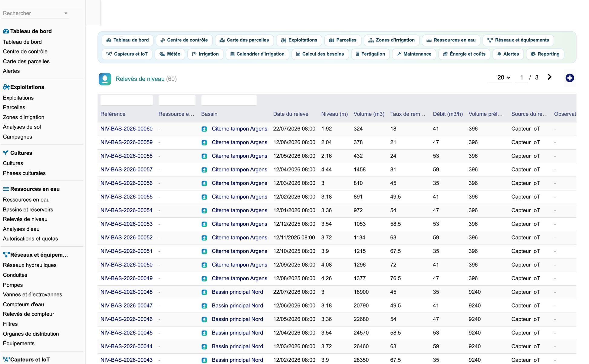The height and width of the screenshot is (364, 589).
Task: Open the Rechercher search dropdown
Action: click(x=35, y=13)
